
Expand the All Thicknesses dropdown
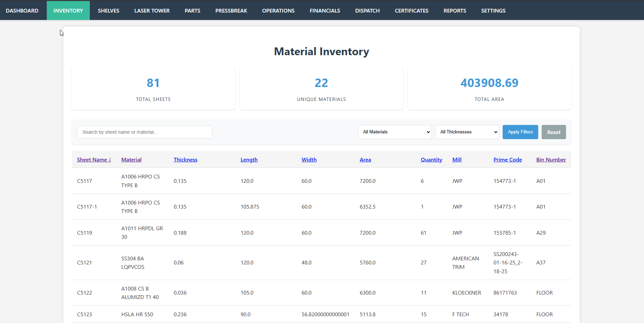[467, 132]
